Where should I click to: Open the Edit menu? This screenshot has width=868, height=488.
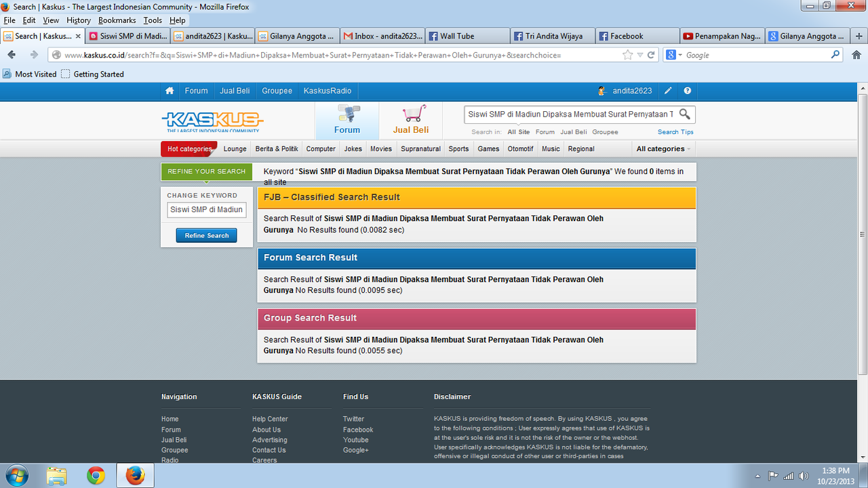[29, 20]
